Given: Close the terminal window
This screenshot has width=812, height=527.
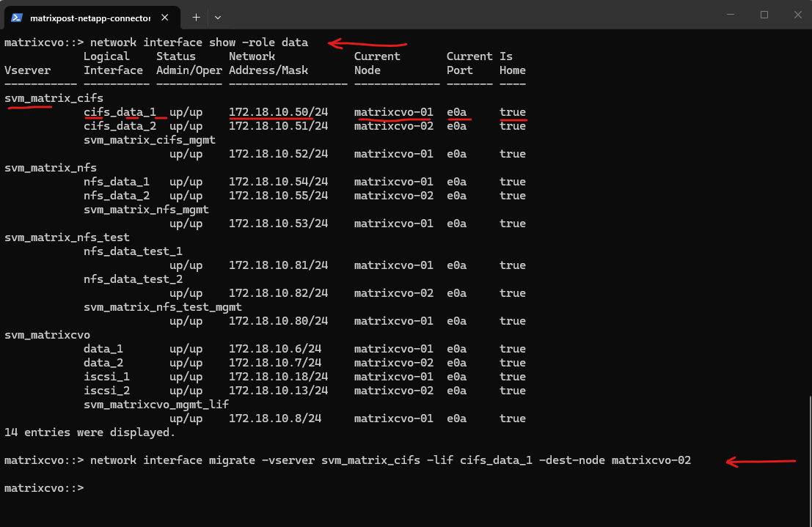Looking at the screenshot, I should 797,15.
